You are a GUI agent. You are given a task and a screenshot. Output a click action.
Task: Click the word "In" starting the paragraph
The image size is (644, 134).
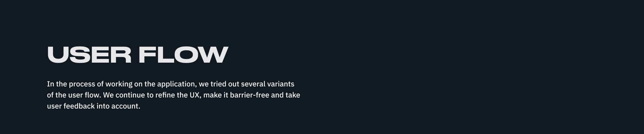(x=50, y=84)
